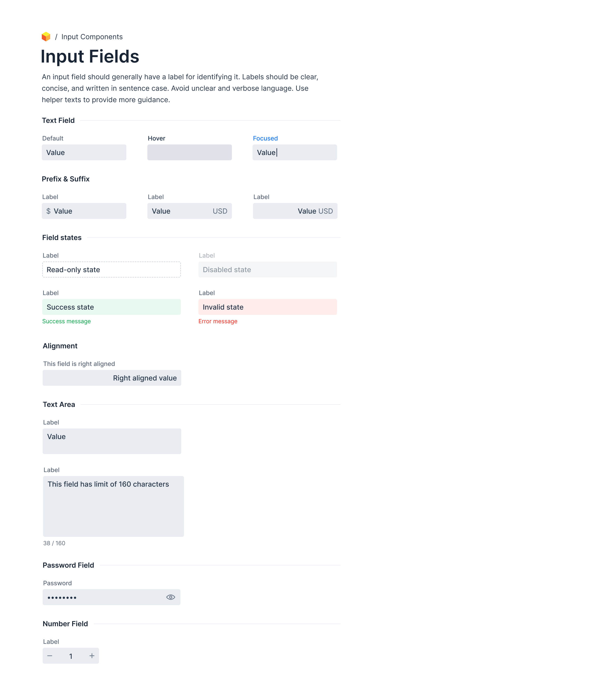616x698 pixels.
Task: Click inside the Password dots field
Action: (102, 597)
